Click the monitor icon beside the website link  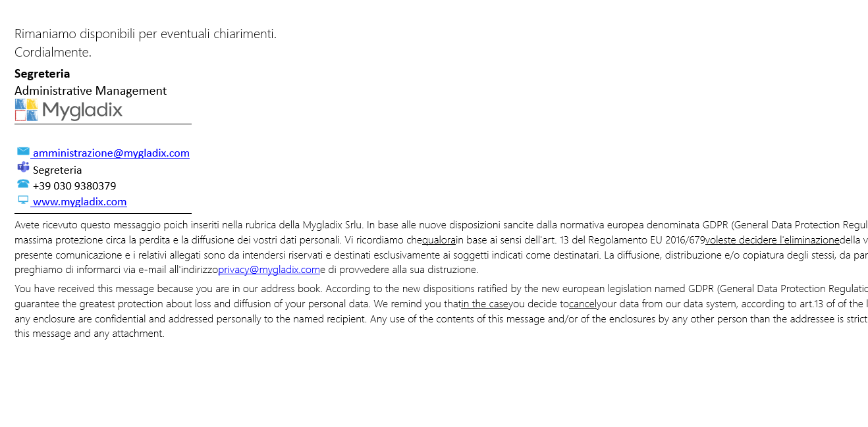[x=23, y=200]
